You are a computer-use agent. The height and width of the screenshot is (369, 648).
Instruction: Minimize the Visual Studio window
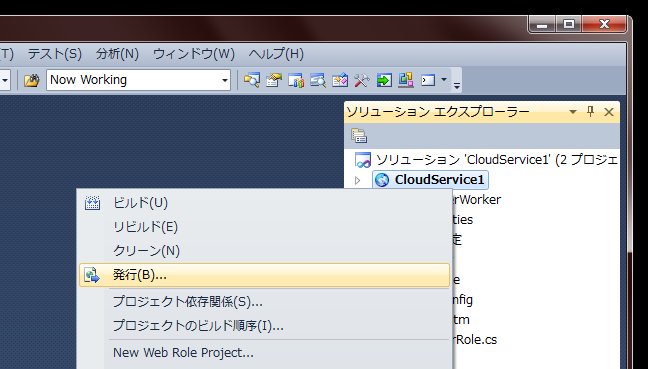tap(542, 25)
